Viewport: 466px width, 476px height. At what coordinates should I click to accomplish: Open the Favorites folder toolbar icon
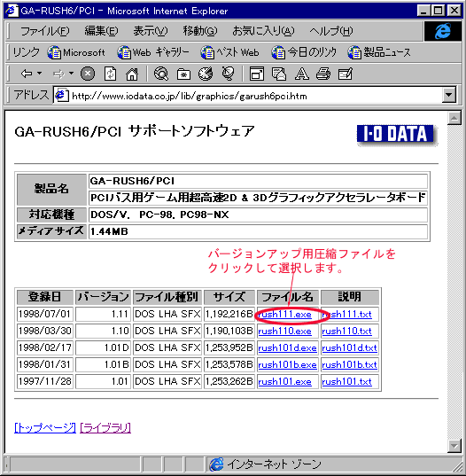coord(183,74)
